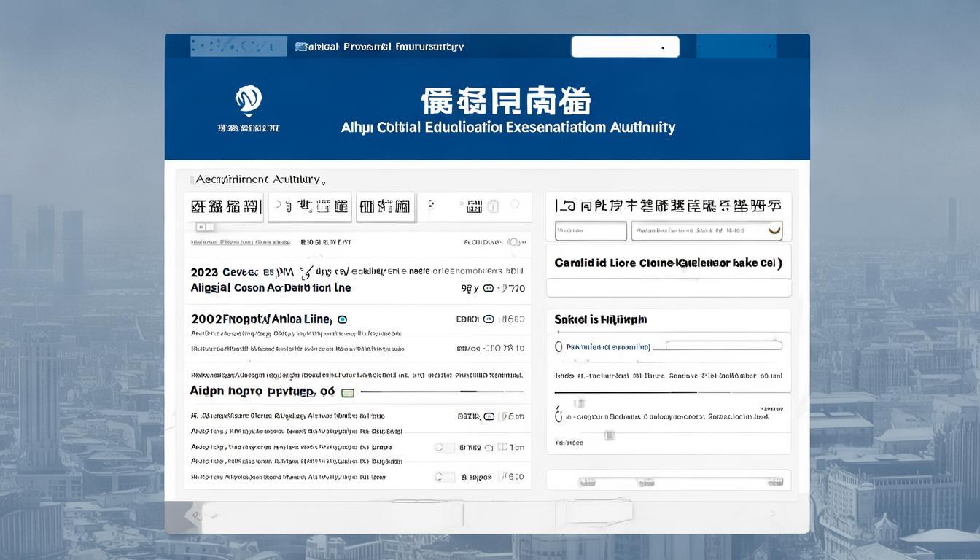The width and height of the screenshot is (980, 560).
Task: Toggle the switch next to "Acuduve"
Action: click(x=515, y=242)
